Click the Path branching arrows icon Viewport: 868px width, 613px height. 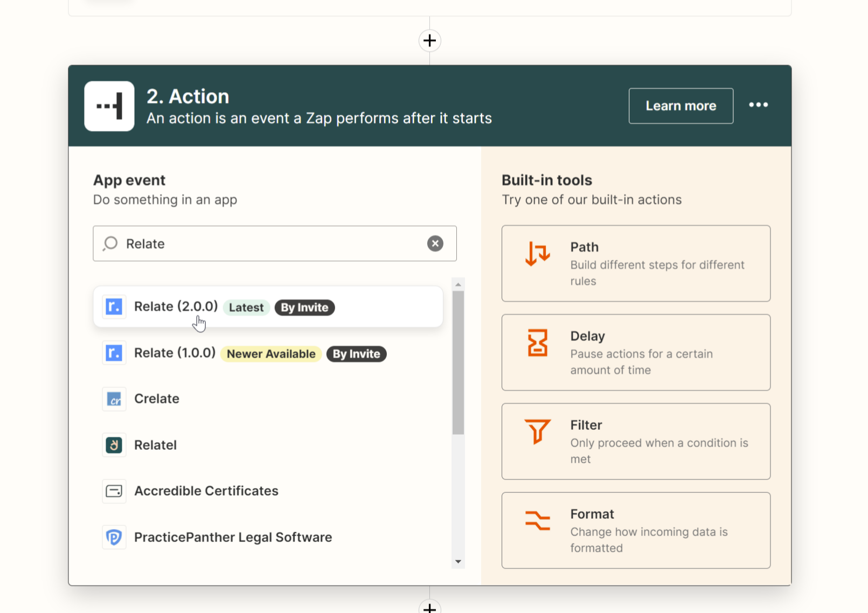pyautogui.click(x=537, y=254)
